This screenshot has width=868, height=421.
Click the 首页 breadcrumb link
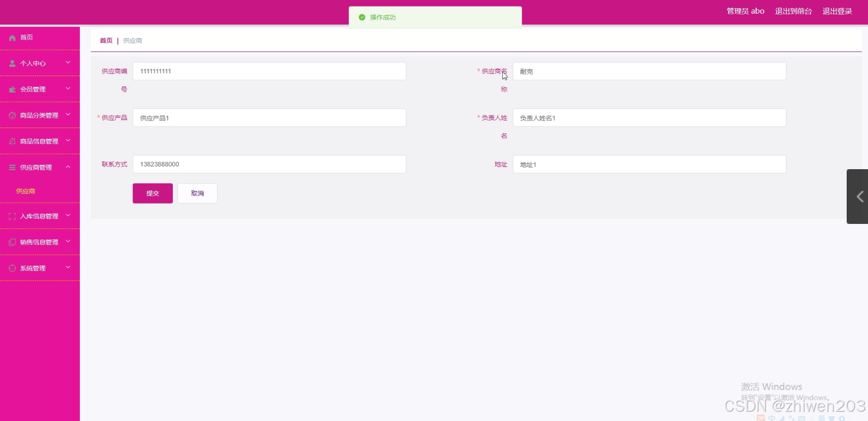(x=106, y=41)
